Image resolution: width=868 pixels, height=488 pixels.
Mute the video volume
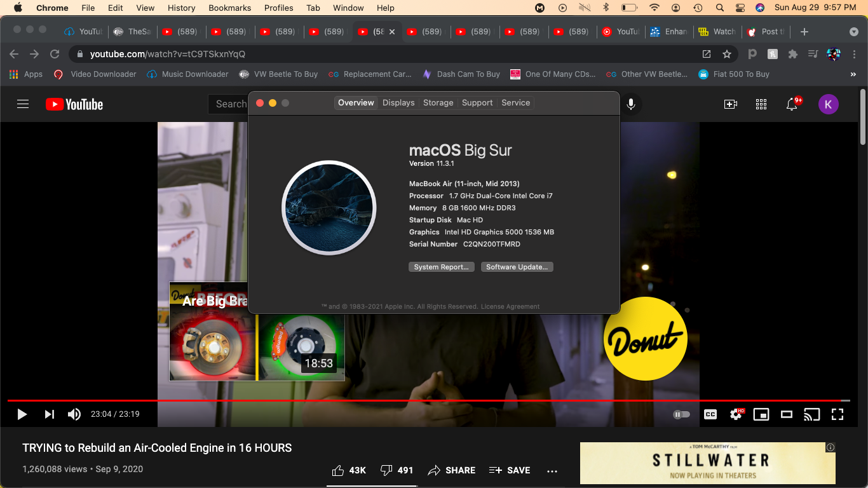(x=74, y=414)
